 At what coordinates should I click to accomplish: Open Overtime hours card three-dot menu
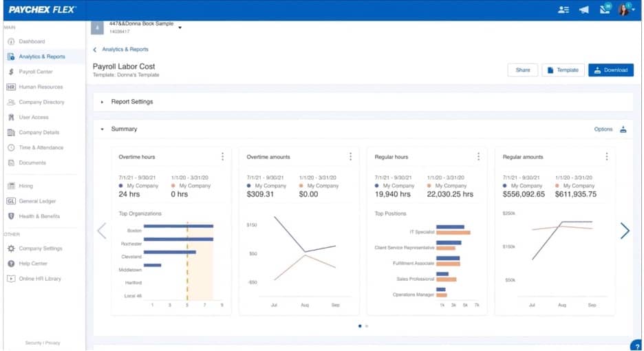point(222,157)
